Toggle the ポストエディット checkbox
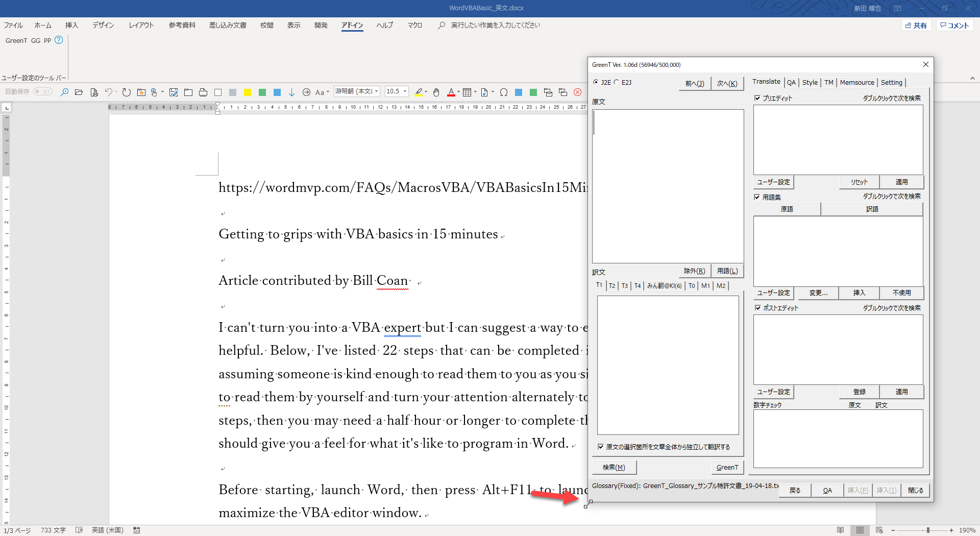980x536 pixels. point(757,308)
